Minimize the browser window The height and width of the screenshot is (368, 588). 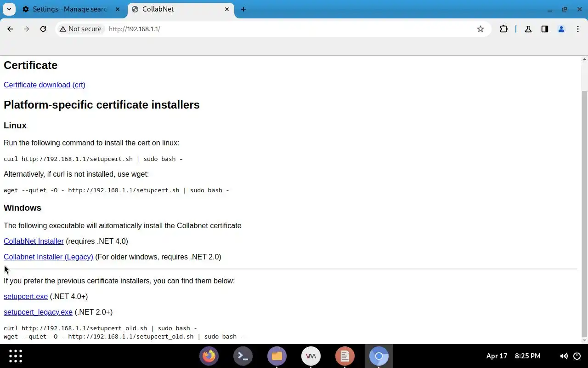[550, 9]
